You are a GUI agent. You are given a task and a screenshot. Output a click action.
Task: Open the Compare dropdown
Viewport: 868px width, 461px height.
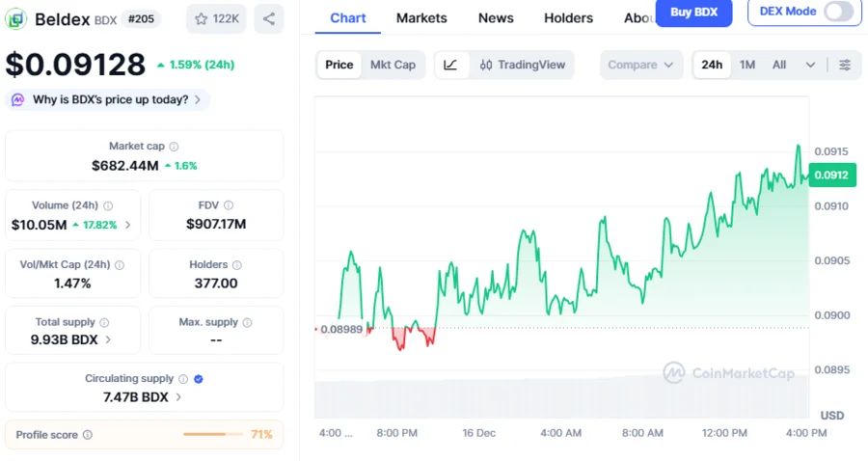pos(640,65)
